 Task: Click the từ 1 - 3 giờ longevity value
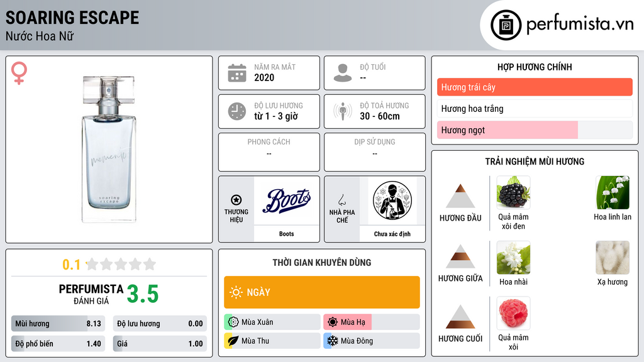pos(276,116)
